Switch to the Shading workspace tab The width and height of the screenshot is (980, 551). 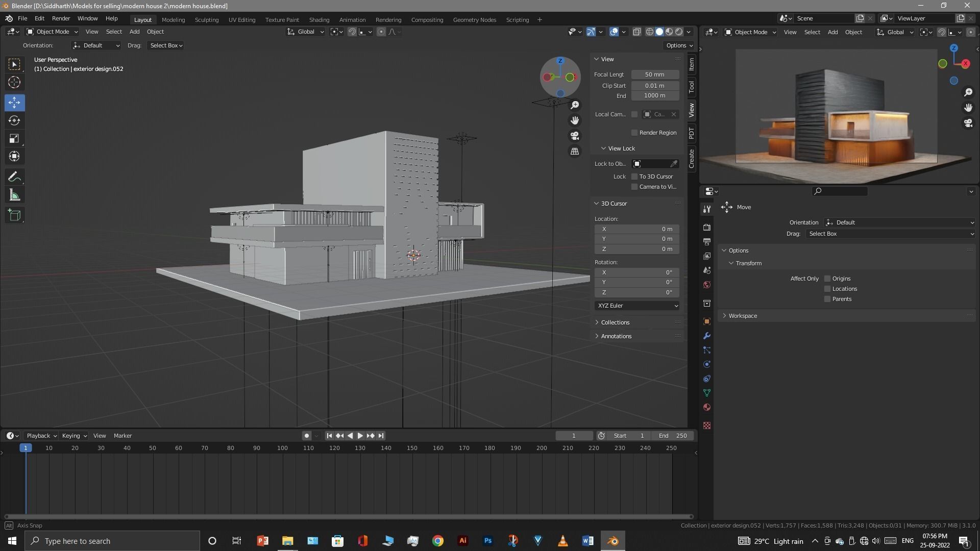(319, 20)
